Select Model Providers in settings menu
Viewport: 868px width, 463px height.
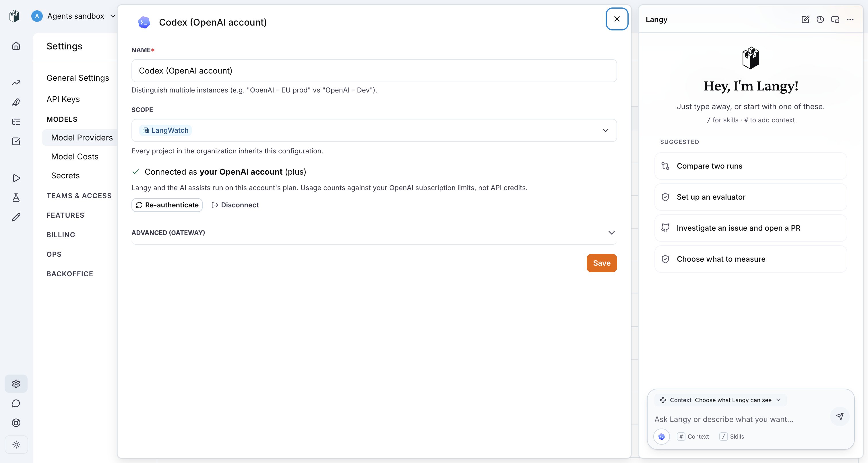[x=80, y=138]
